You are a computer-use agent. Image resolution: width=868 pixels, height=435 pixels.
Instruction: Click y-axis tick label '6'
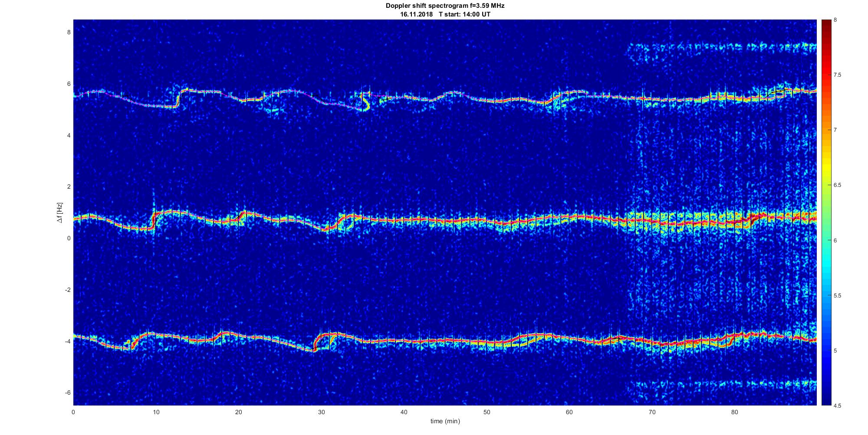pyautogui.click(x=69, y=84)
